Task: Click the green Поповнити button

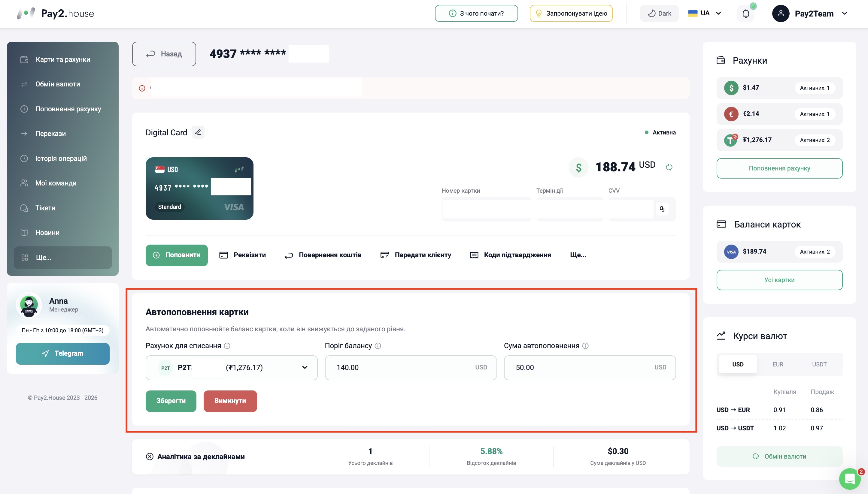Action: [x=177, y=255]
